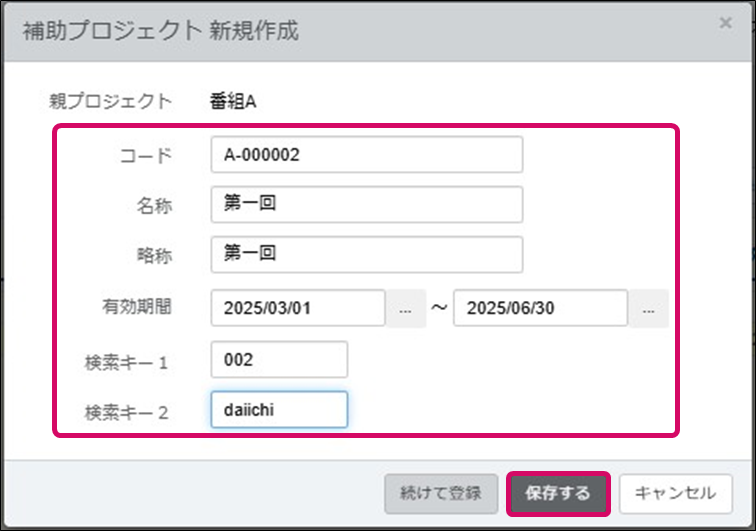Click the 補助プロジェクト 新規作成 dialog title
This screenshot has width=756, height=531.
pos(160,30)
